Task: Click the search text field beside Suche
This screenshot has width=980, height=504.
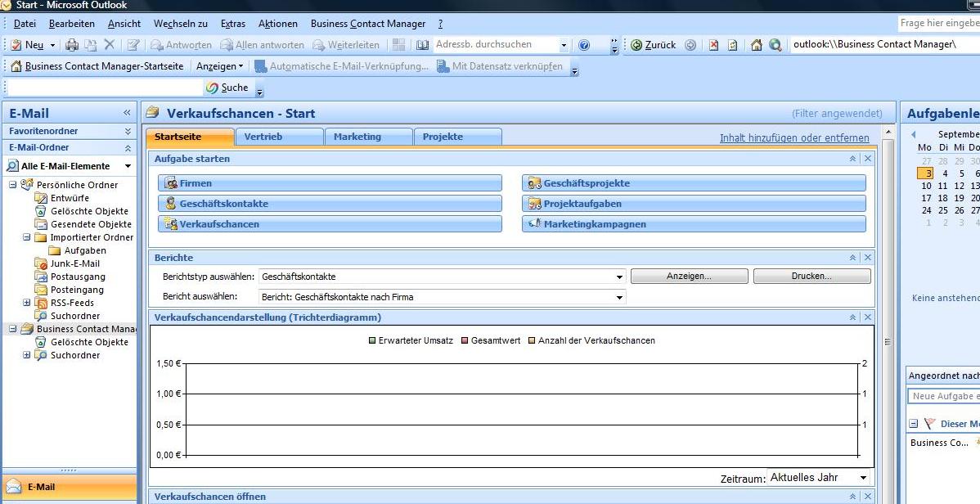Action: [x=105, y=88]
